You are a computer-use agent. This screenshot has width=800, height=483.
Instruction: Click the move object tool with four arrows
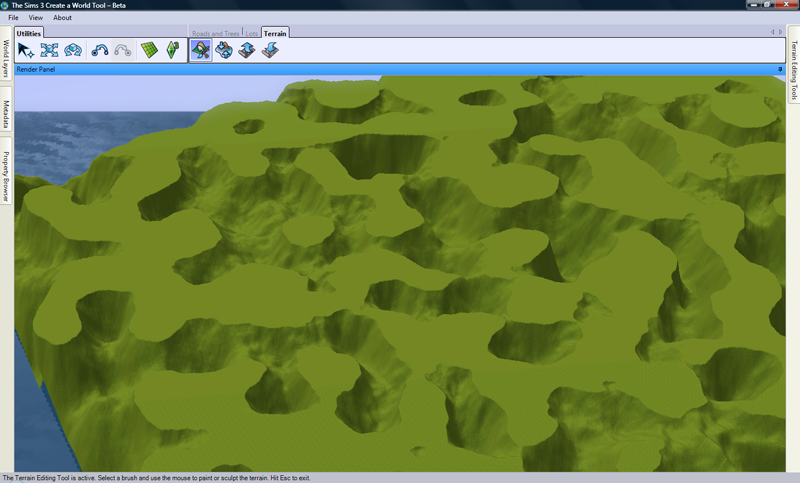point(49,50)
